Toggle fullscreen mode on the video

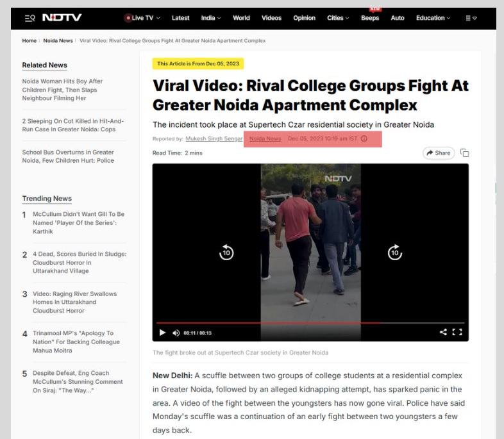pyautogui.click(x=457, y=332)
